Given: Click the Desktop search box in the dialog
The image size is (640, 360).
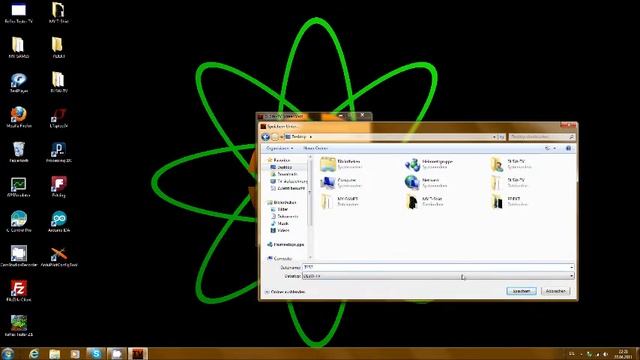Looking at the screenshot, I should pos(542,137).
